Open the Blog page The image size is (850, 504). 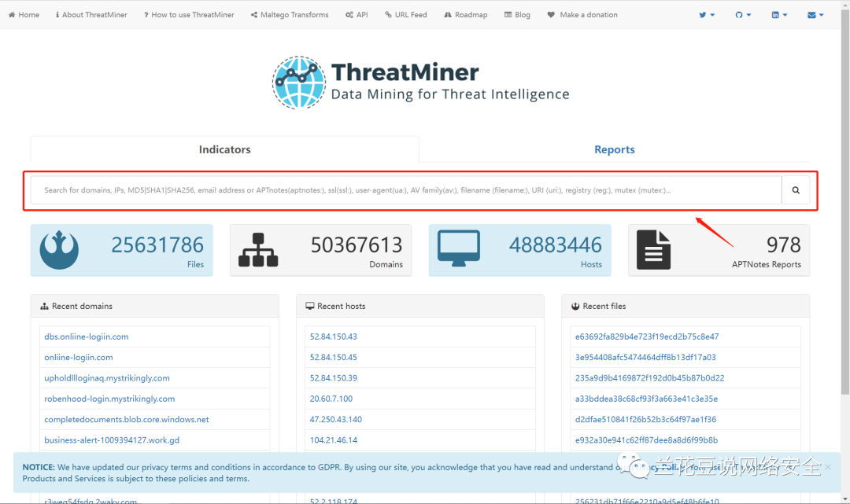[517, 15]
